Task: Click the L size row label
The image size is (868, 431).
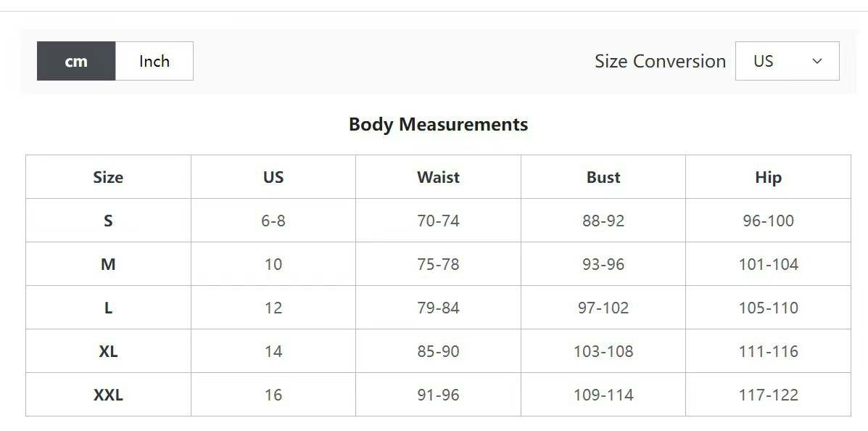Action: pos(108,308)
